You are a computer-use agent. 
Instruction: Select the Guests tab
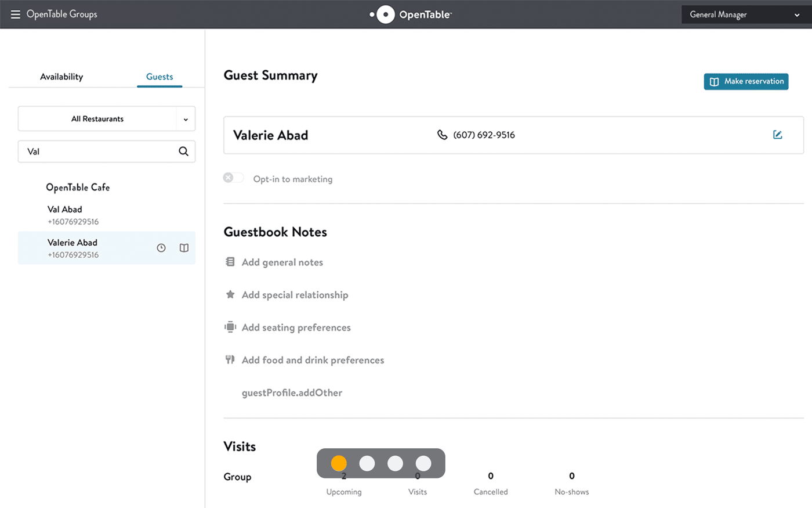[159, 77]
